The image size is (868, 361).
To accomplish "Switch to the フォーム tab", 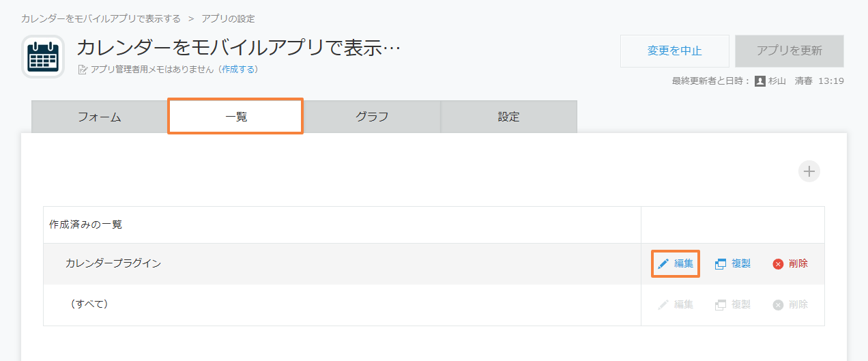I will (x=100, y=117).
